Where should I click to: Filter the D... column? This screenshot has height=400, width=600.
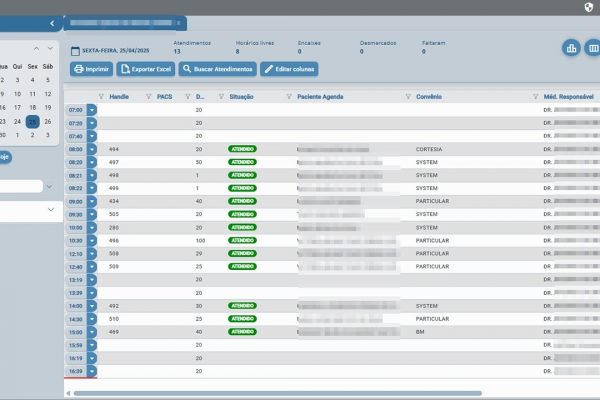[x=188, y=96]
